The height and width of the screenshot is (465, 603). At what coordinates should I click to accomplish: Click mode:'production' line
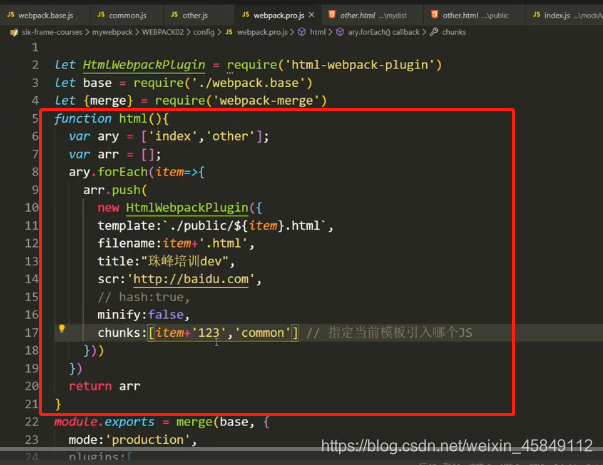132,439
